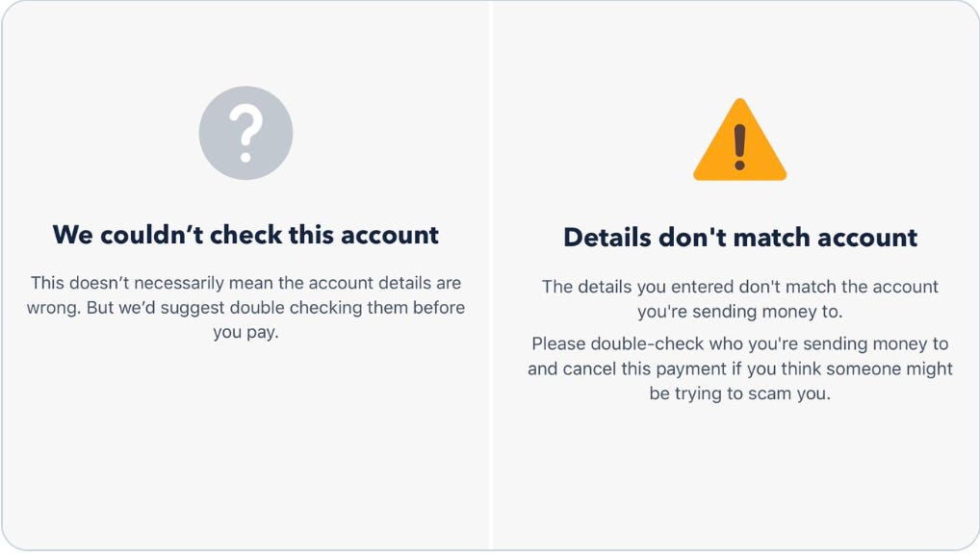The width and height of the screenshot is (980, 558).
Task: Select the "We couldn't check this account" heading
Action: 245,235
